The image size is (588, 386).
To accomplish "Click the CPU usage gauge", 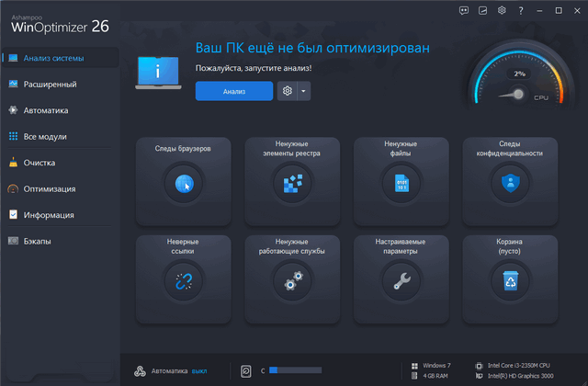I will tap(518, 83).
